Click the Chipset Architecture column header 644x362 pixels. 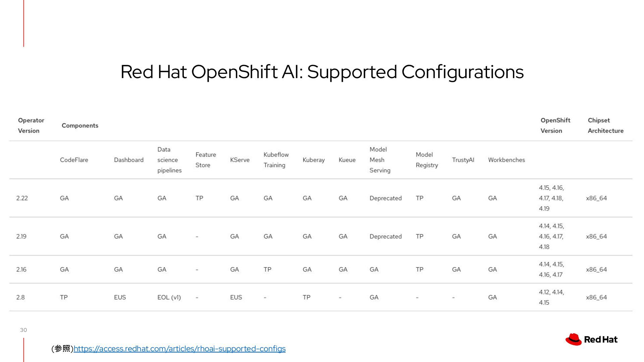pos(605,125)
